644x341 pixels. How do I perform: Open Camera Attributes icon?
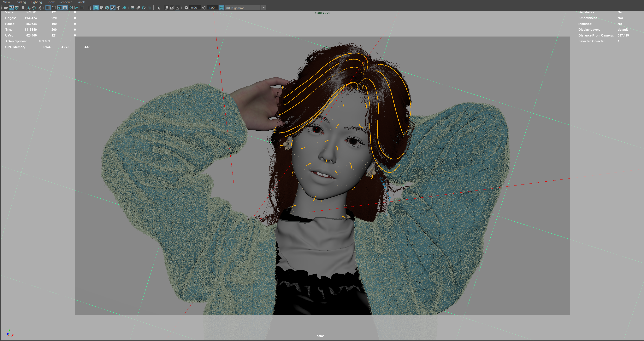coord(17,8)
